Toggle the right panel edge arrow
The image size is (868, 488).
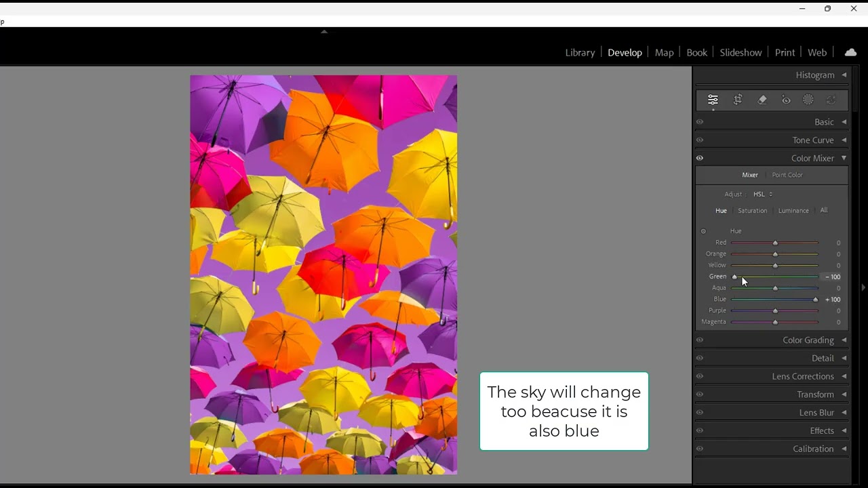863,287
